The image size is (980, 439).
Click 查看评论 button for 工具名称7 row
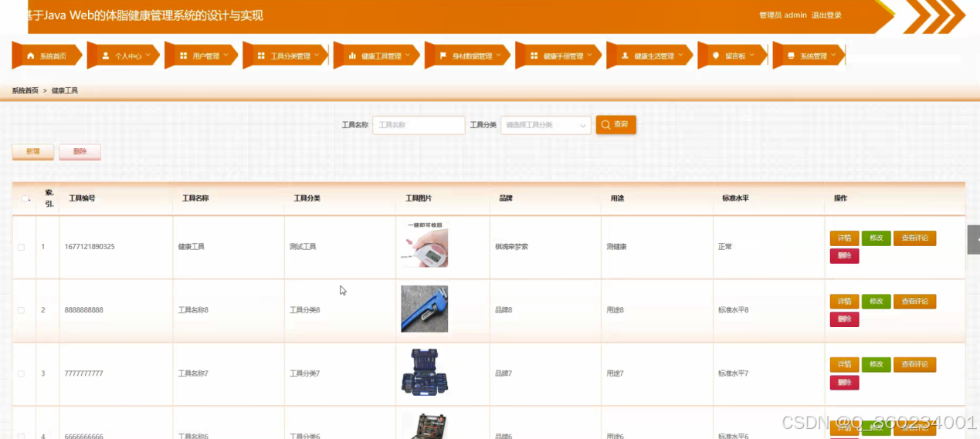pos(915,365)
